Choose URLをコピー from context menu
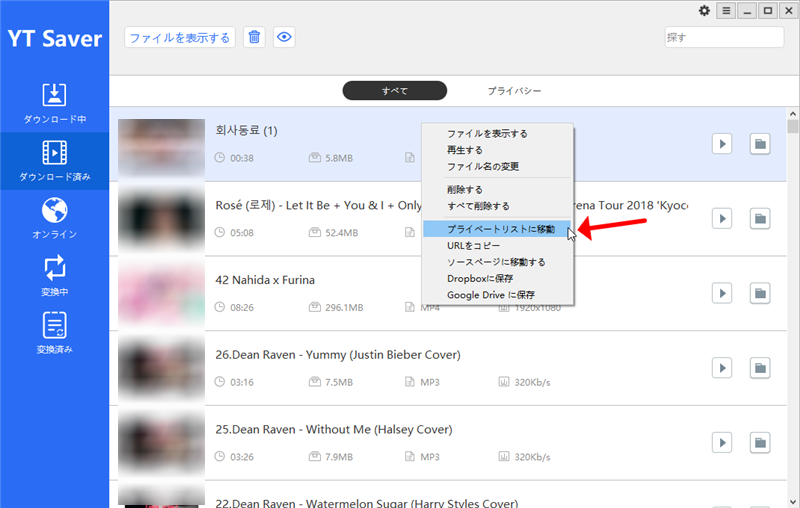 [473, 246]
